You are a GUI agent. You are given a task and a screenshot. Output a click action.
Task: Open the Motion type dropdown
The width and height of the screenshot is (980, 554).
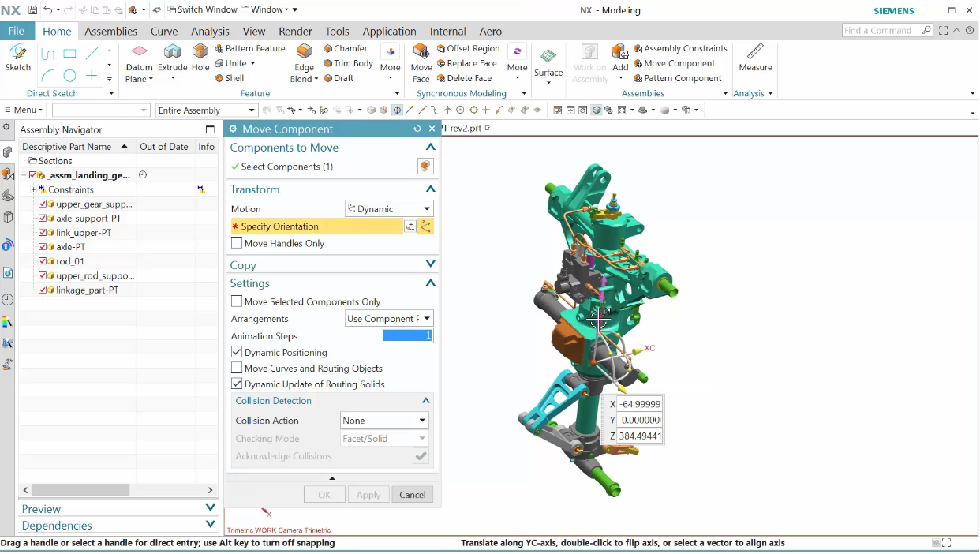[x=390, y=209]
